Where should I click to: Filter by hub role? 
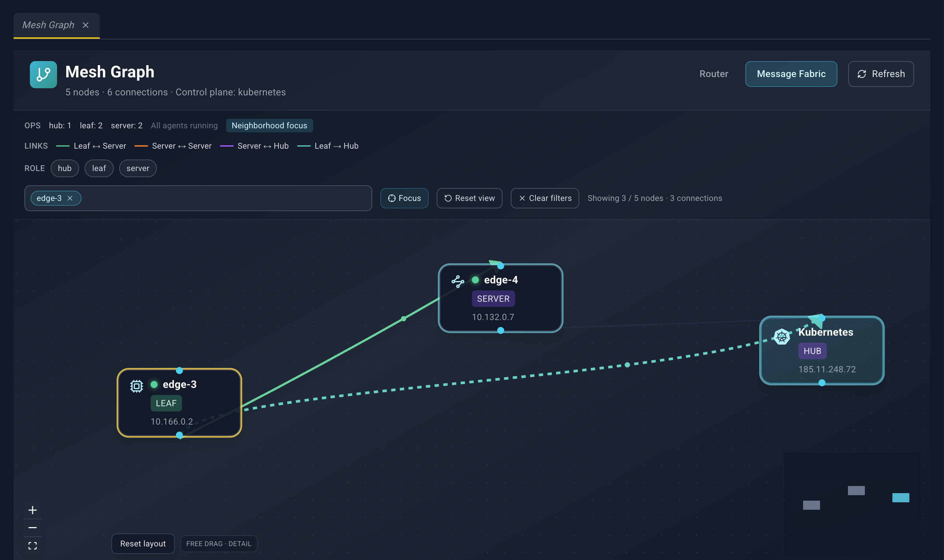tap(65, 168)
